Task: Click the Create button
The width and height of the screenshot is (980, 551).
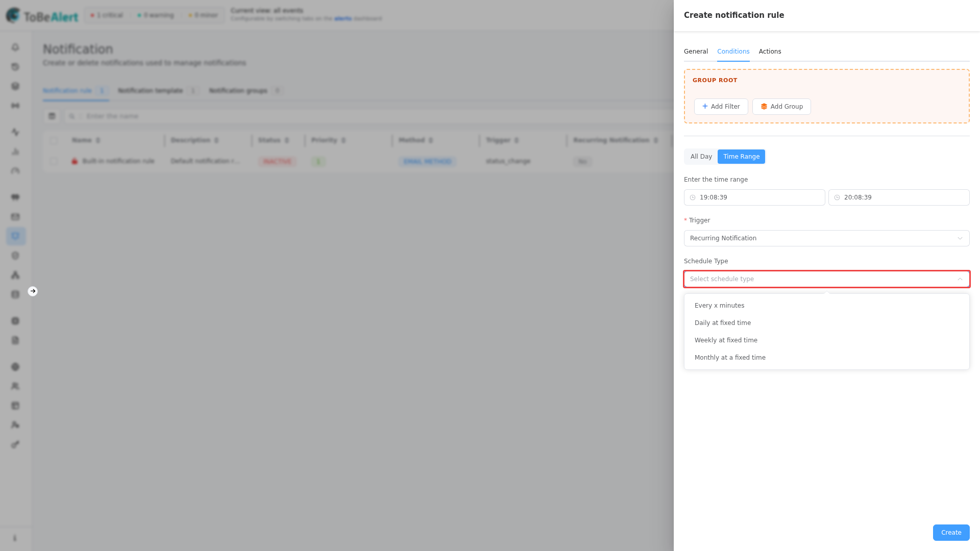Action: (951, 533)
